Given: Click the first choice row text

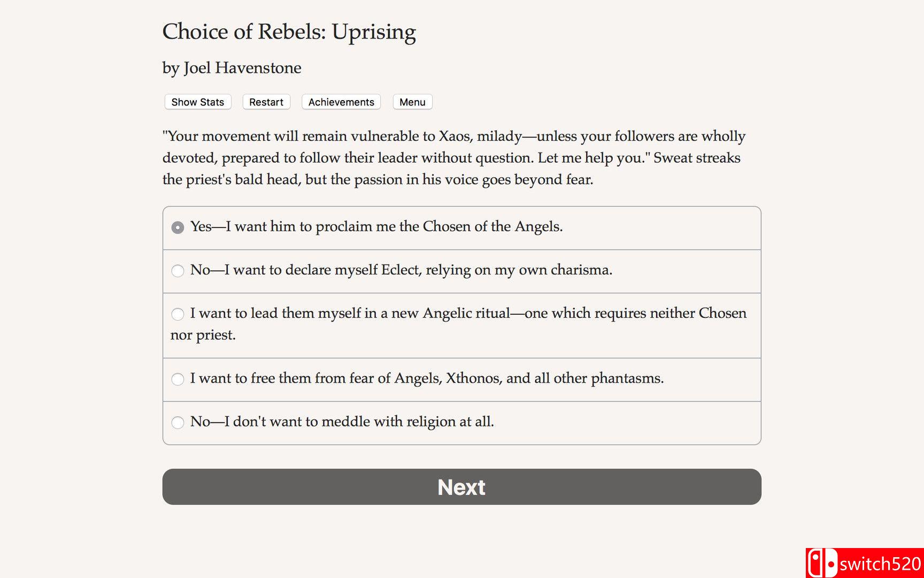Looking at the screenshot, I should coord(376,226).
